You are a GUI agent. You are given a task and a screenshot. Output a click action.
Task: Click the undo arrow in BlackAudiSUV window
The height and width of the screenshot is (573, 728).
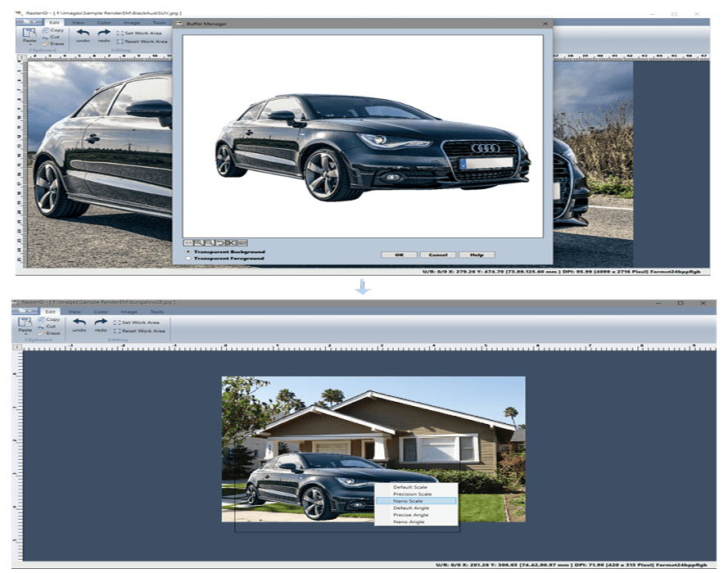click(x=83, y=33)
